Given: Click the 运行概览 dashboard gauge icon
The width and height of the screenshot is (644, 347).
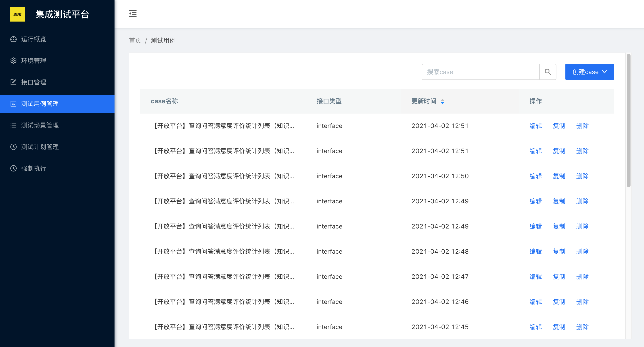Looking at the screenshot, I should [13, 39].
